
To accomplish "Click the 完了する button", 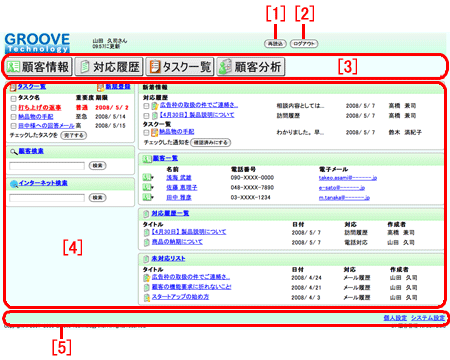I will pos(74,135).
